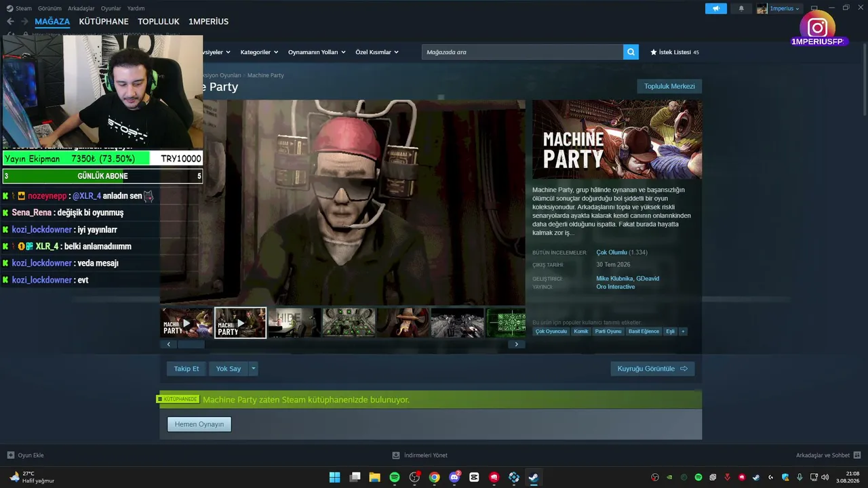Switch to the MAĞAZA tab

coord(52,22)
